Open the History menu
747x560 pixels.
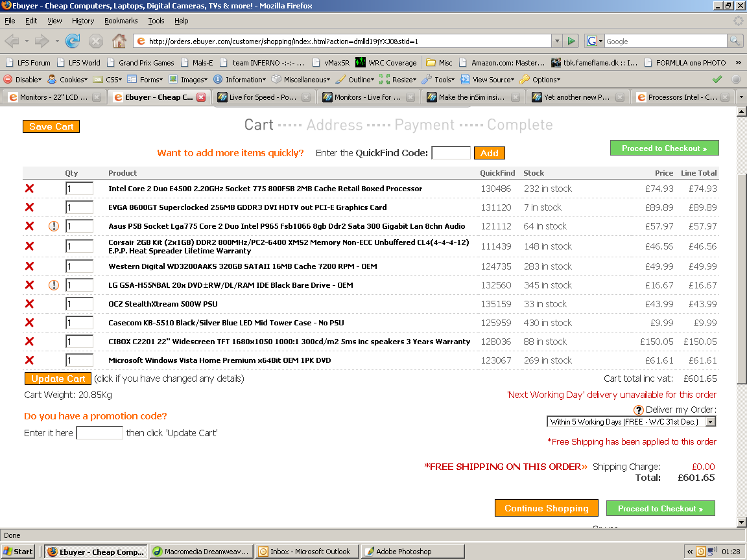point(83,21)
